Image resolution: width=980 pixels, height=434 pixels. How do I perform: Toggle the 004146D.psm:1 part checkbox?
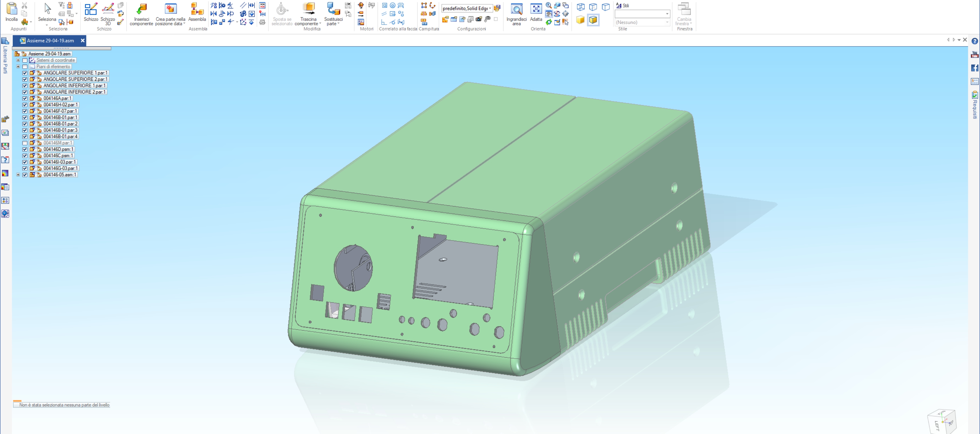click(x=25, y=150)
